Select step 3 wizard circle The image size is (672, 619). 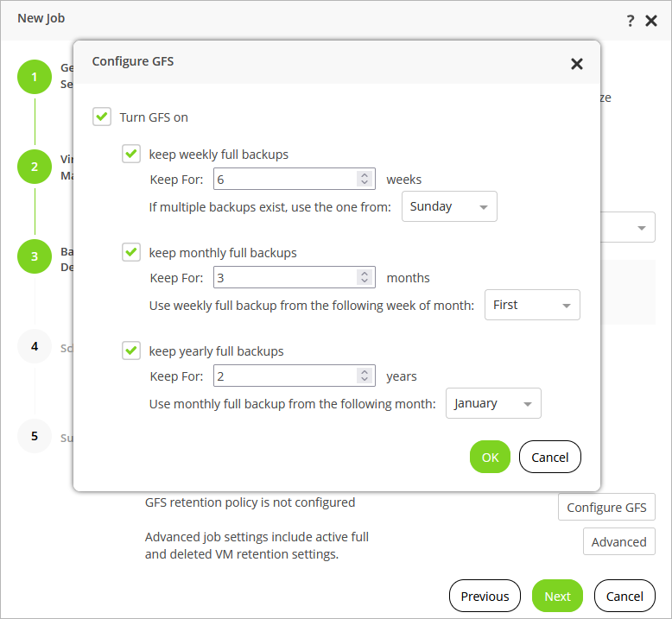tap(35, 256)
